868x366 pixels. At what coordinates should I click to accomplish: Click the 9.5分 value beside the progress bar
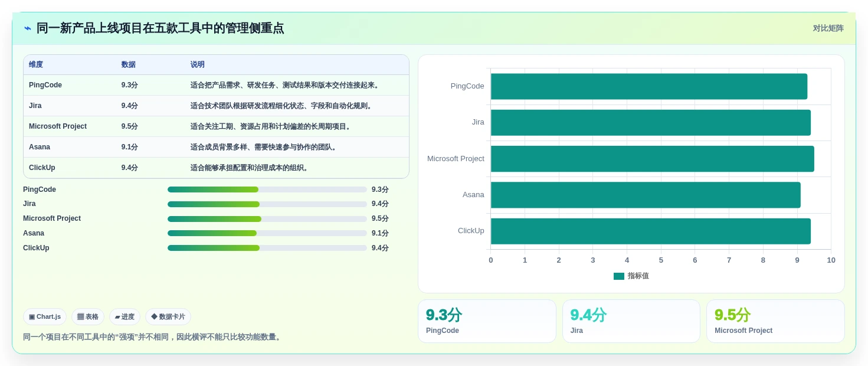pos(380,218)
